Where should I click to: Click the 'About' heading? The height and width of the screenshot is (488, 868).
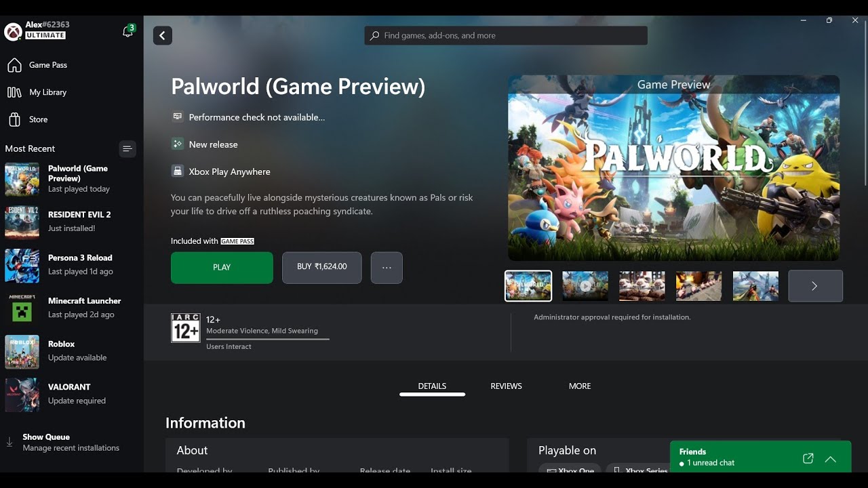[192, 450]
